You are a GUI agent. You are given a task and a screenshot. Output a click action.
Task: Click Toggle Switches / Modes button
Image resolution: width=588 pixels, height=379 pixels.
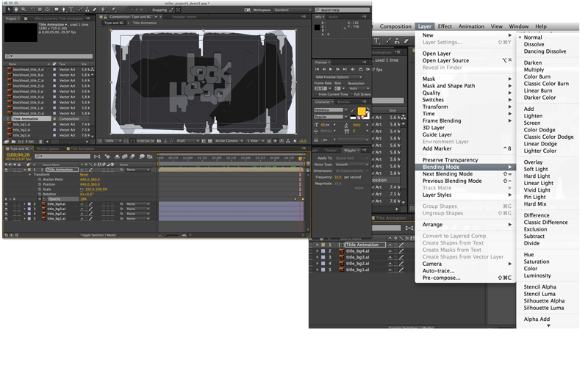click(x=98, y=236)
